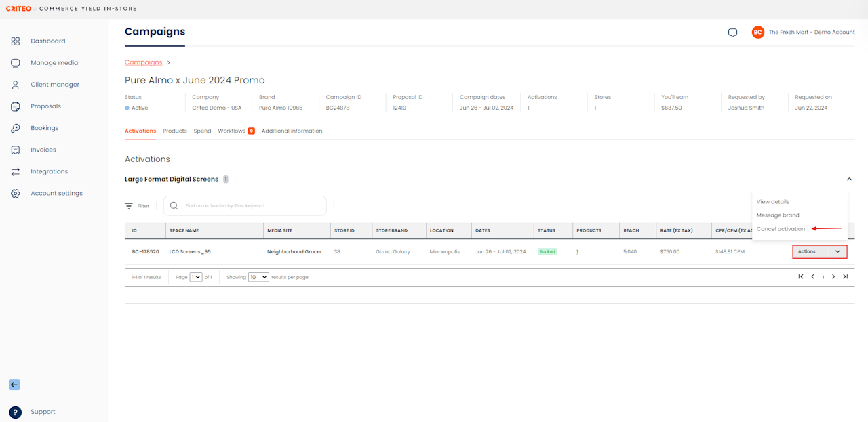Open Account settings gear icon

15,193
